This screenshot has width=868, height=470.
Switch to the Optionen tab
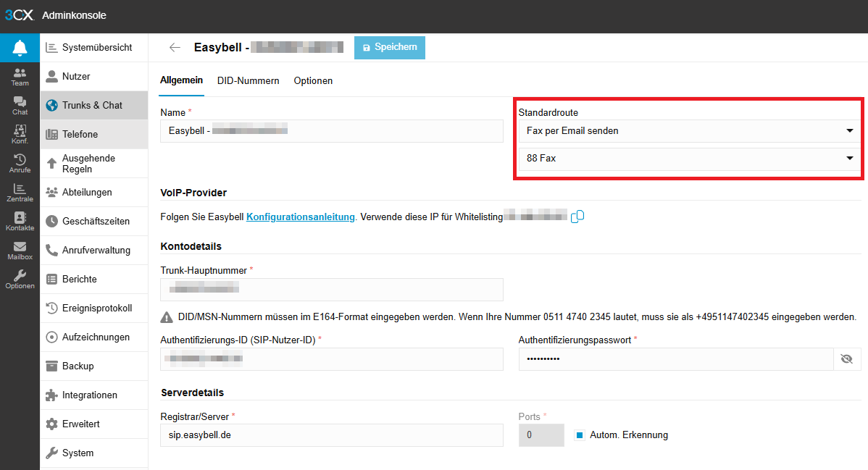pos(313,81)
